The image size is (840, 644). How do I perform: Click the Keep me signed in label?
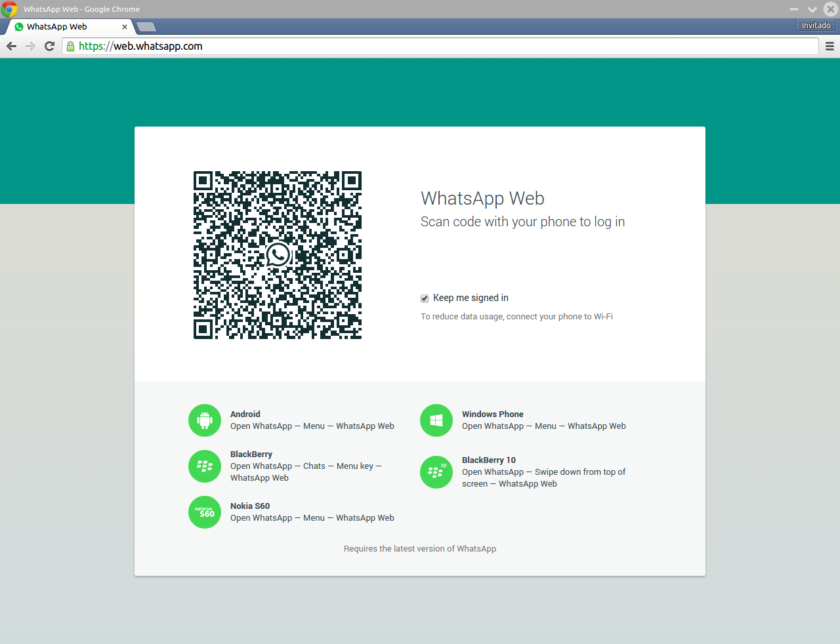[471, 298]
